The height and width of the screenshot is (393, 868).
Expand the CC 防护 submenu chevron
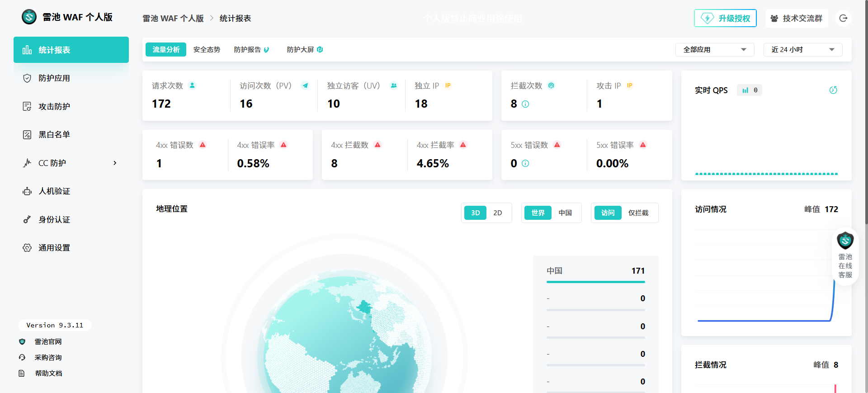pyautogui.click(x=115, y=163)
